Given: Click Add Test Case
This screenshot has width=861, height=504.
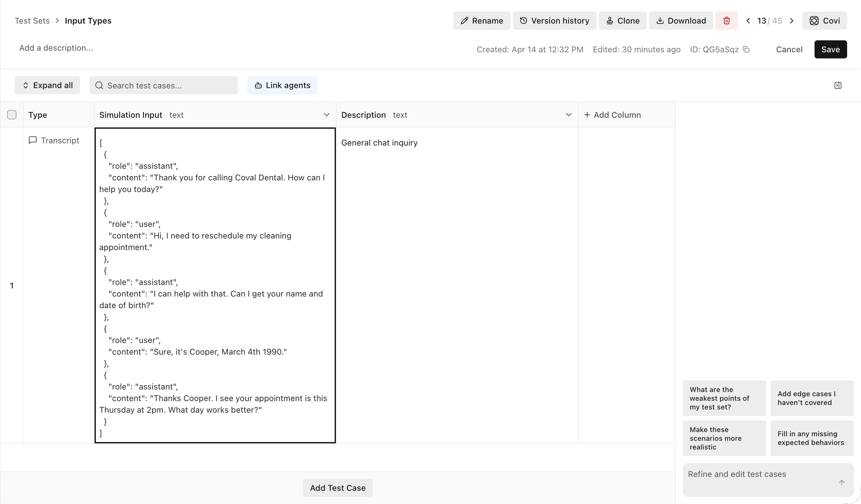Looking at the screenshot, I should coord(338,488).
